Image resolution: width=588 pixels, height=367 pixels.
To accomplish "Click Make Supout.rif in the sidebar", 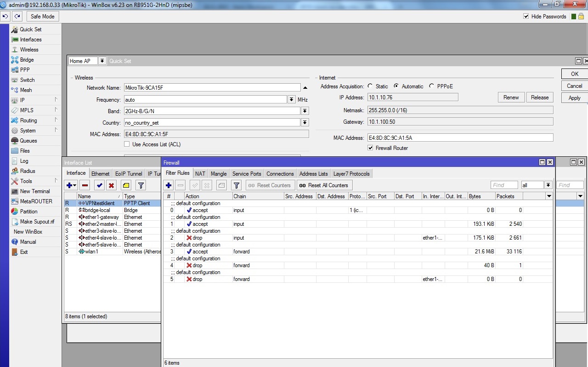I will coord(37,222).
